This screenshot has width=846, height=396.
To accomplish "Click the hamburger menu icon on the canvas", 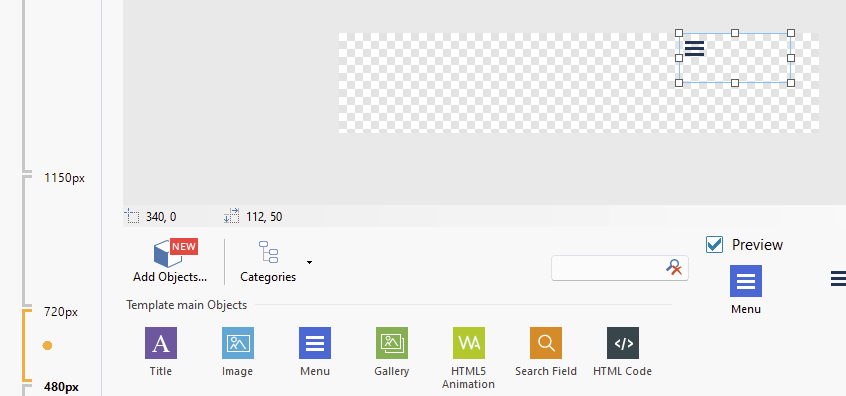I will pyautogui.click(x=694, y=48).
